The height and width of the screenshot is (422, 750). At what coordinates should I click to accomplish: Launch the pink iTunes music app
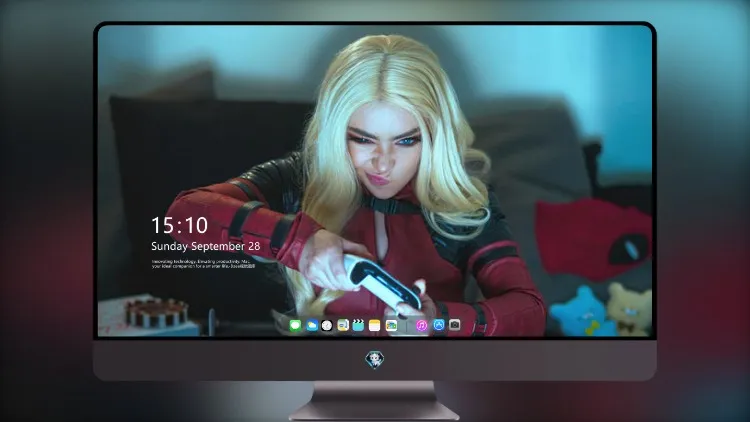coord(421,326)
